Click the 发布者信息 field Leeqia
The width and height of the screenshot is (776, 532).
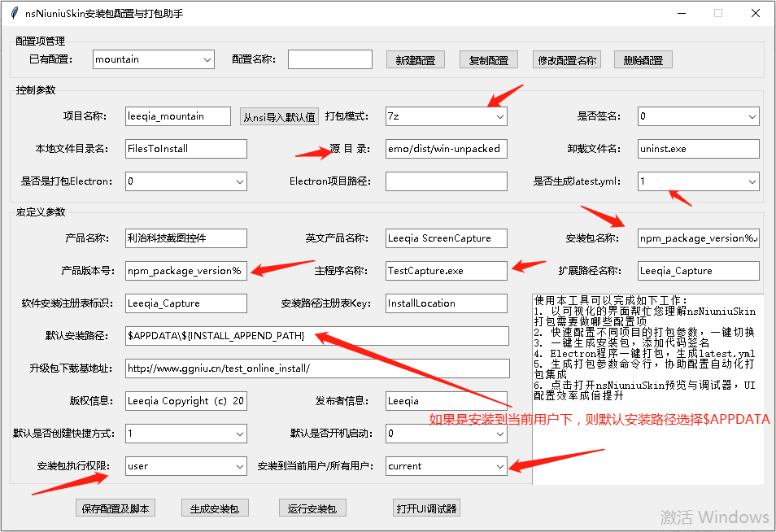coord(447,401)
